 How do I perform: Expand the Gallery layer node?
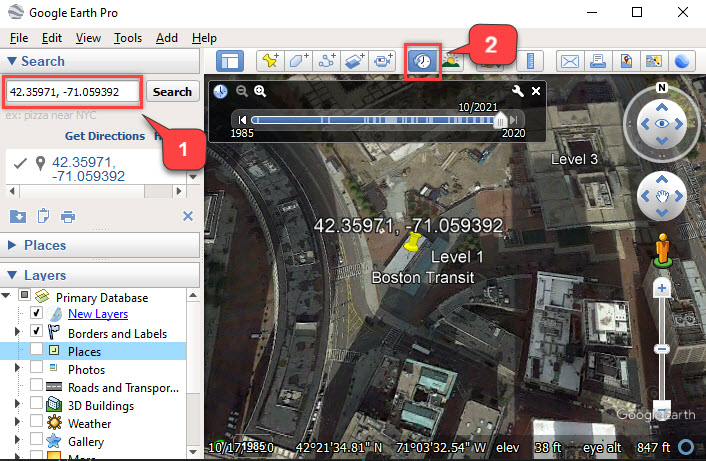(x=18, y=439)
